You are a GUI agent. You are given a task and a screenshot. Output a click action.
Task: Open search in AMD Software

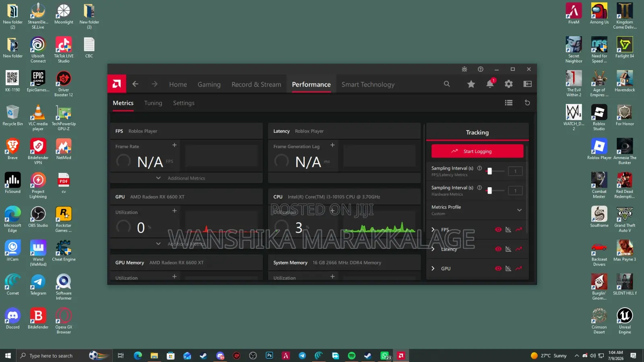tap(447, 84)
